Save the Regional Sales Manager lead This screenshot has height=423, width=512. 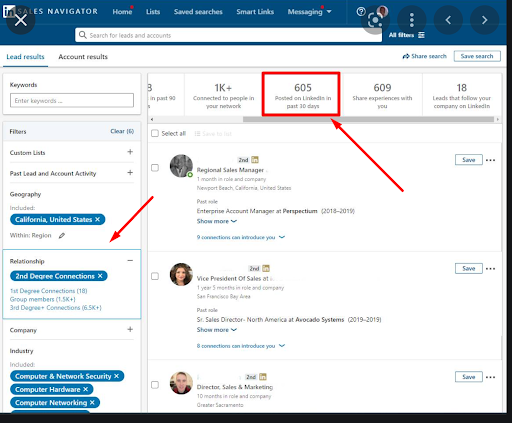coord(469,160)
